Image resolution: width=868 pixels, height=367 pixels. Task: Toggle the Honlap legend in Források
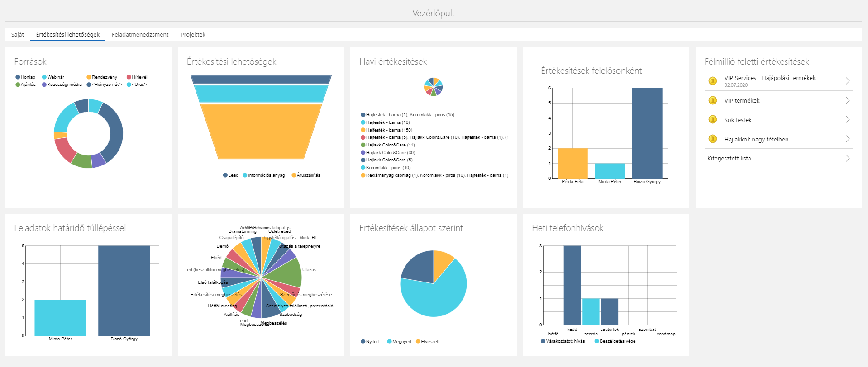25,77
